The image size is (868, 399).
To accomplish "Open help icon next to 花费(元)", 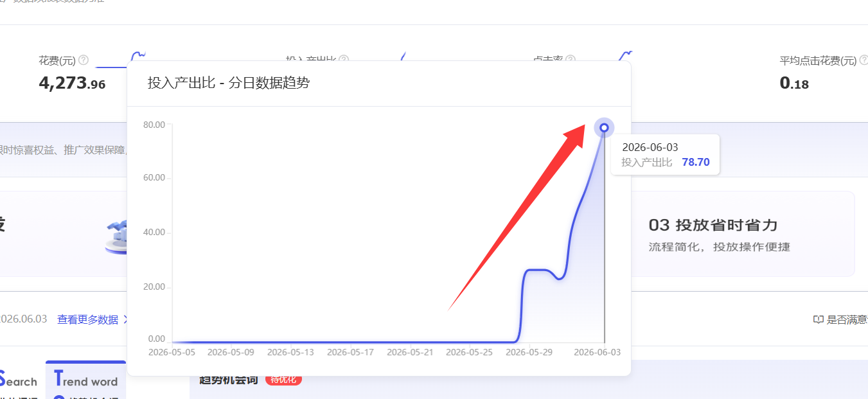I will (84, 60).
